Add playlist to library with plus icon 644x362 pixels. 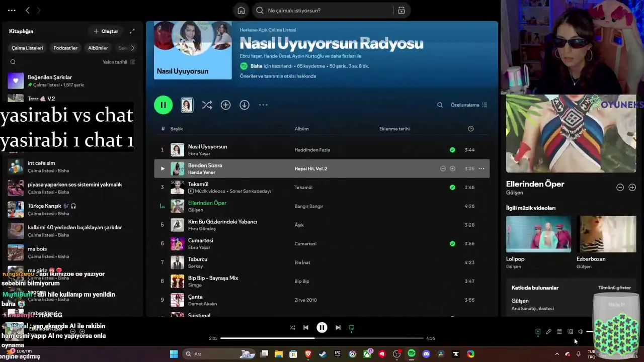click(225, 105)
